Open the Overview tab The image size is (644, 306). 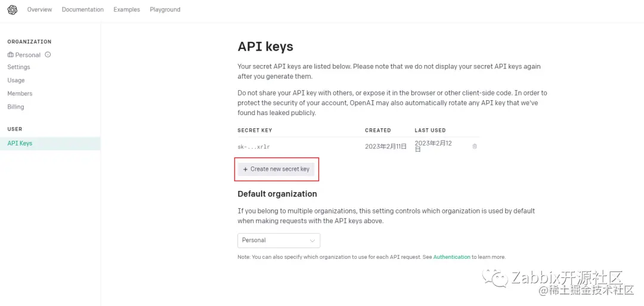coord(39,10)
